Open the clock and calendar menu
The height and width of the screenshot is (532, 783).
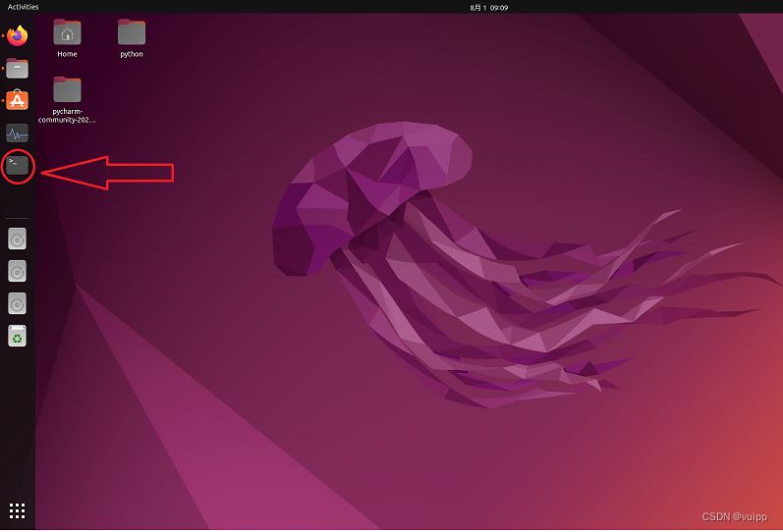(x=489, y=8)
